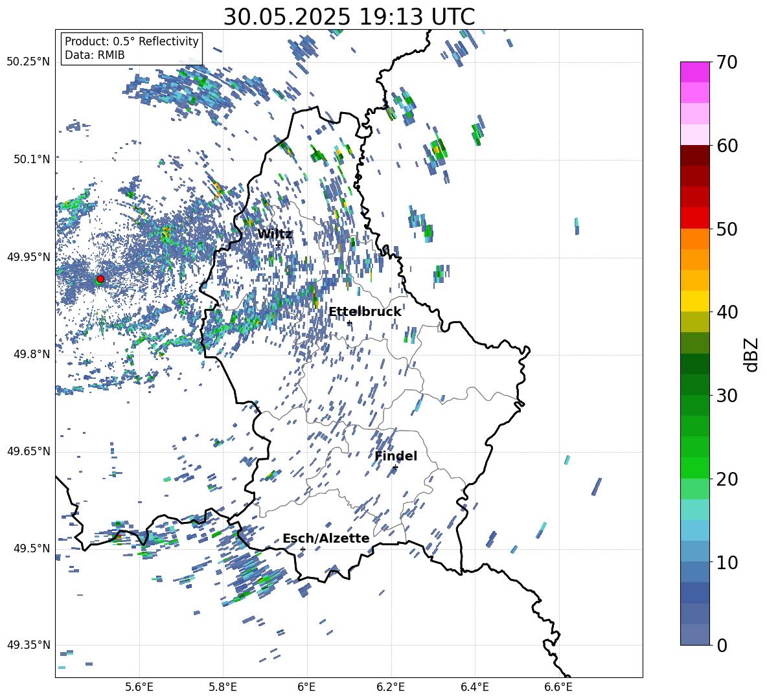This screenshot has height=700, width=767.
Task: Click the colorbar tick label 10
Action: [x=727, y=562]
